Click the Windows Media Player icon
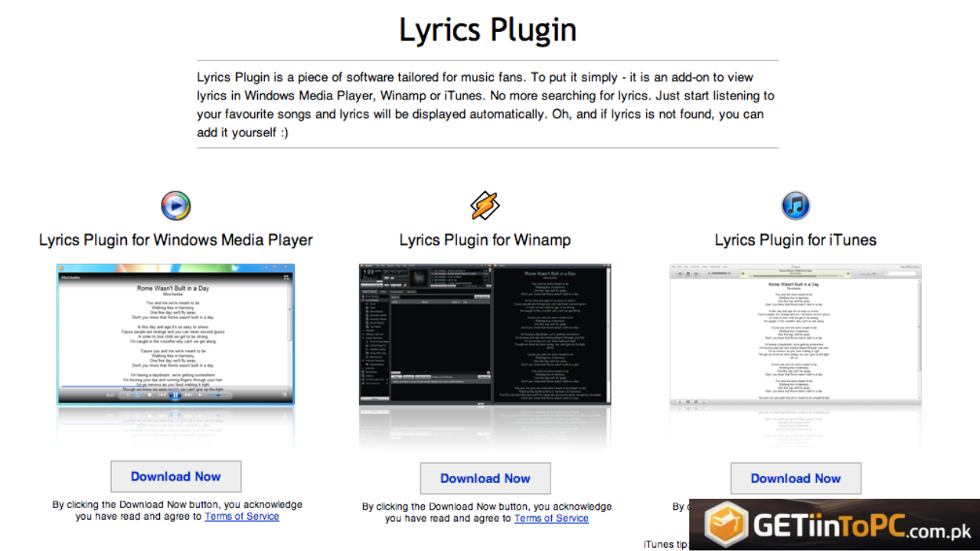Screen dimensions: 980x551 175,206
